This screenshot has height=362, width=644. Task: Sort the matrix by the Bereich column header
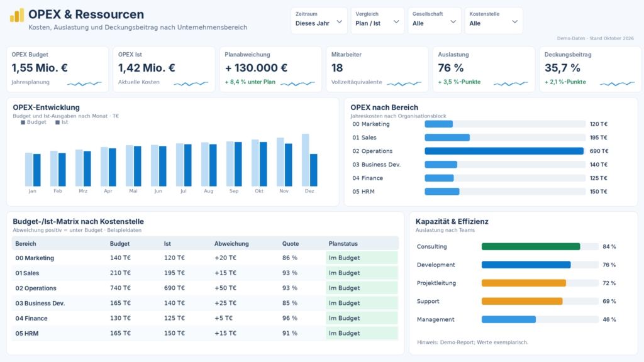(25, 244)
